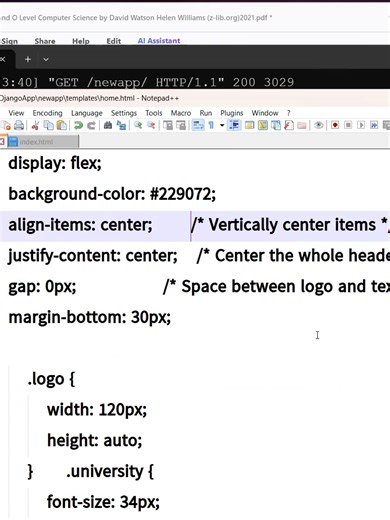Click the Copy icon in the toolbar
This screenshot has height=520, width=390.
click(49, 125)
